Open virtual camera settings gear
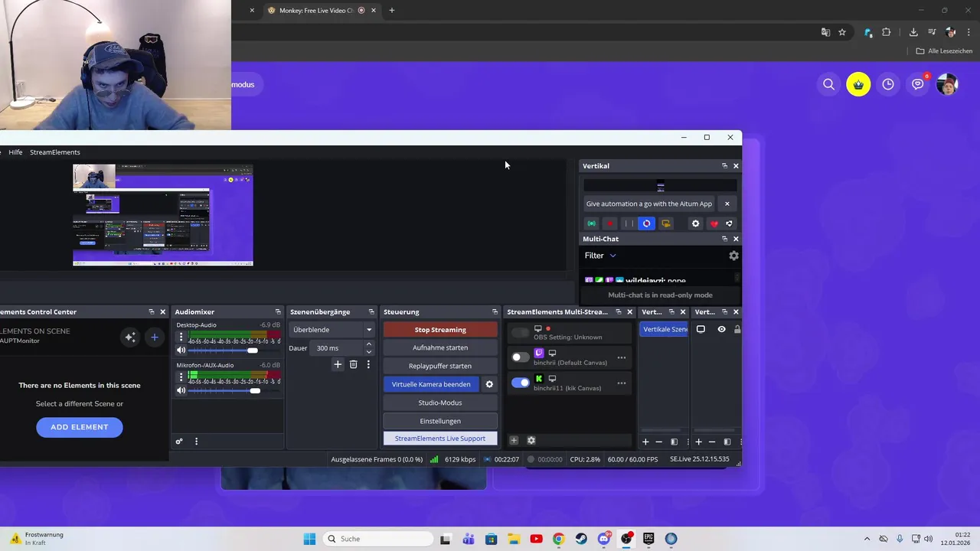Viewport: 980px width, 551px height. [x=489, y=384]
